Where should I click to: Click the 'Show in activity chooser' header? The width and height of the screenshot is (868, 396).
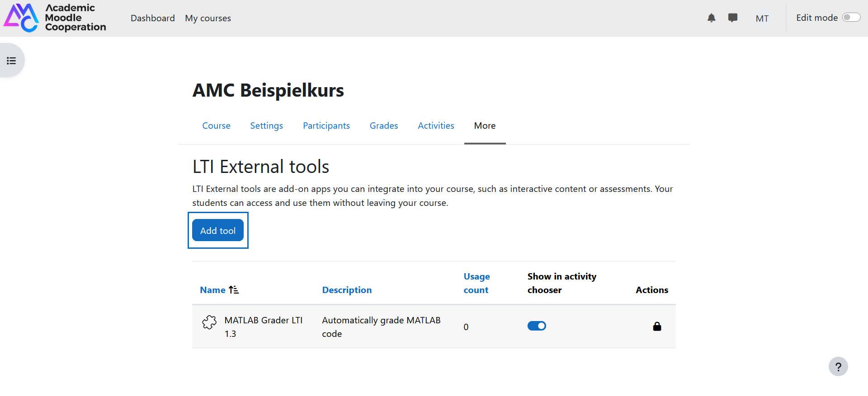(562, 283)
